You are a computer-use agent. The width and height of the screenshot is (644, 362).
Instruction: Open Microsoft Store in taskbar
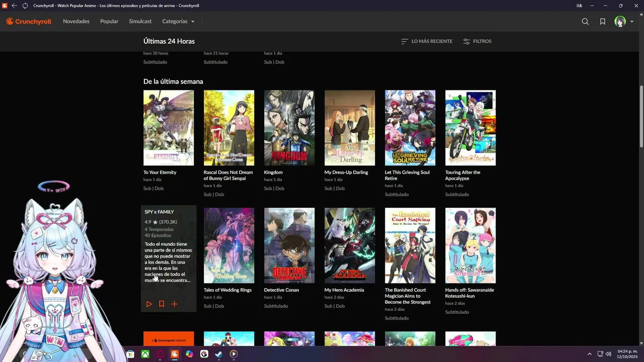(x=130, y=354)
